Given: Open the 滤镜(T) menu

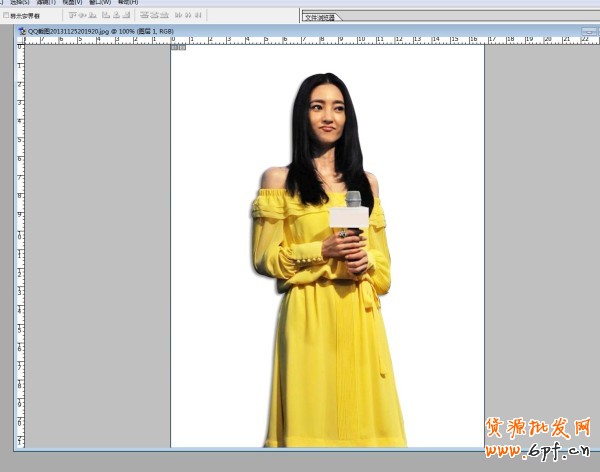Looking at the screenshot, I should click(46, 3).
